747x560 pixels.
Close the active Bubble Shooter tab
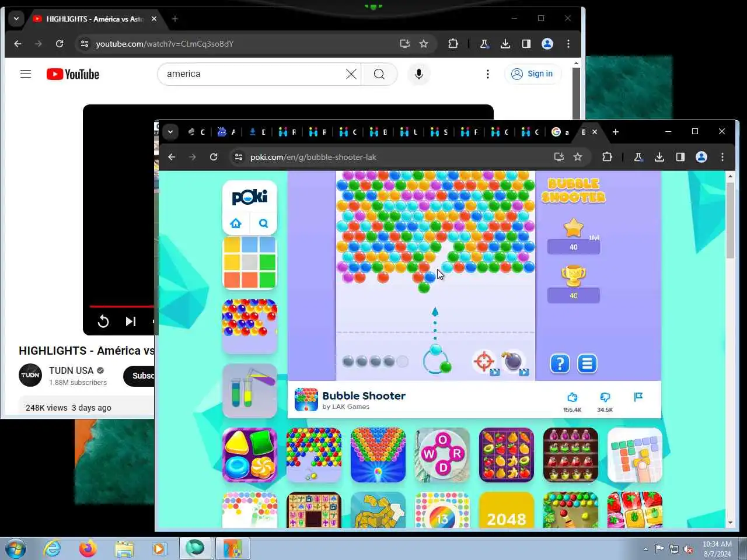click(x=595, y=132)
